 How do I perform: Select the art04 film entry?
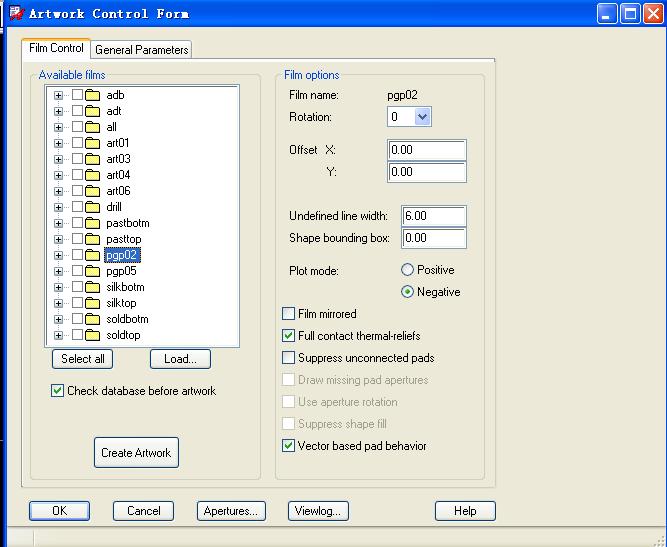118,175
